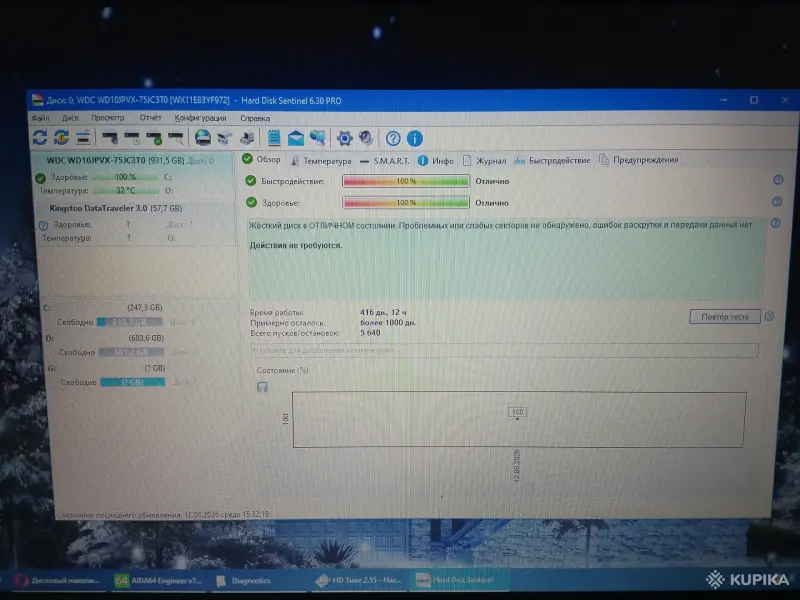Image resolution: width=800 pixels, height=600 pixels.
Task: Click the 100 data point on chart
Action: (517, 412)
